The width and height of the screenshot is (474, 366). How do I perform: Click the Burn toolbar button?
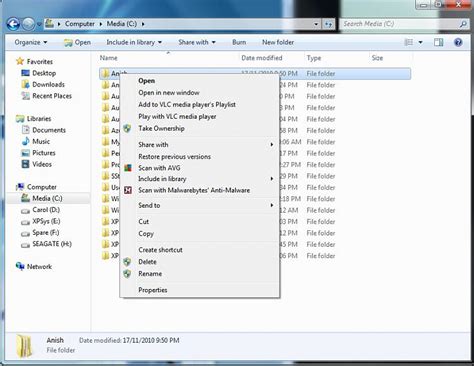coord(239,42)
